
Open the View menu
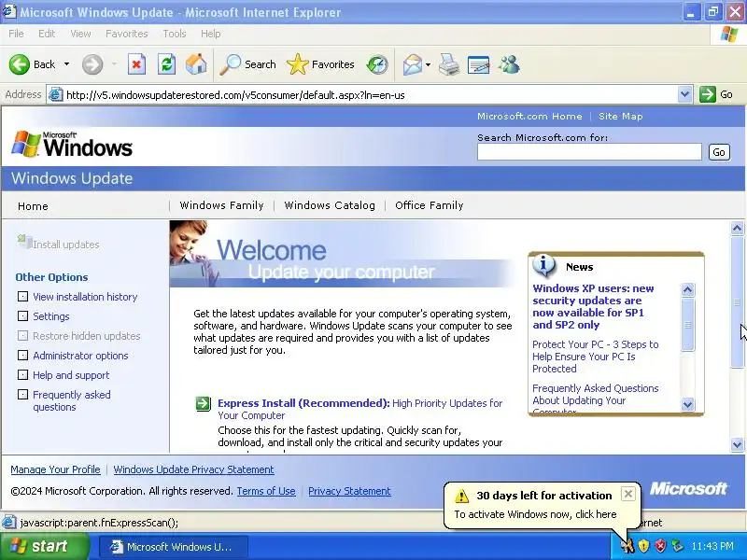80,34
